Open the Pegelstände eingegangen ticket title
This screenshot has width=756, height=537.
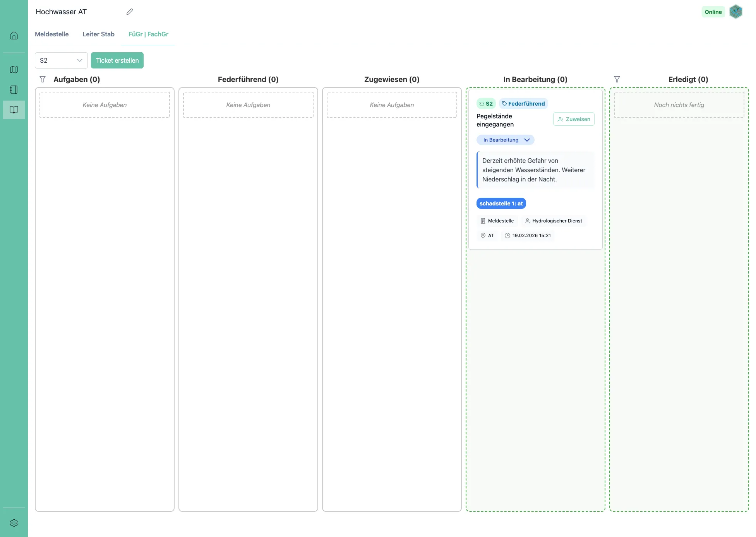pyautogui.click(x=495, y=120)
